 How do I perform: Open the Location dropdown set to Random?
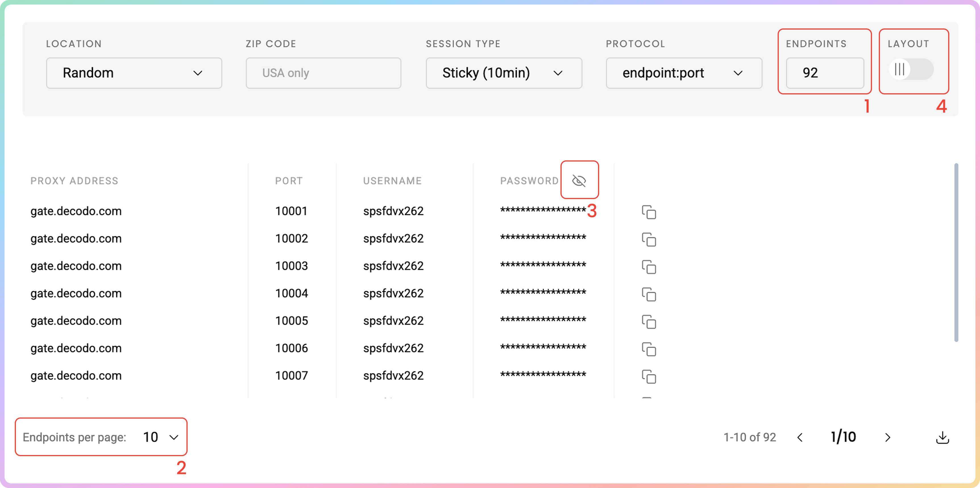pos(134,73)
